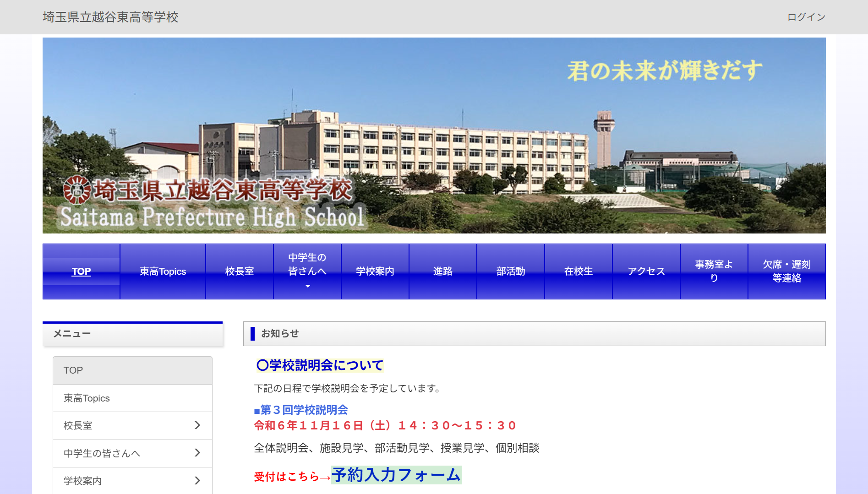Click the 受付はこちら→ text
This screenshot has width=868, height=494.
(x=292, y=477)
